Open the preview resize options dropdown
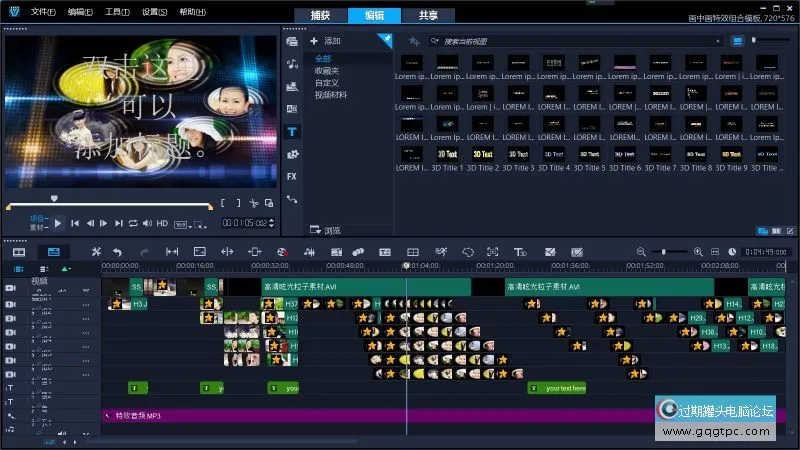This screenshot has height=450, width=800. (204, 224)
